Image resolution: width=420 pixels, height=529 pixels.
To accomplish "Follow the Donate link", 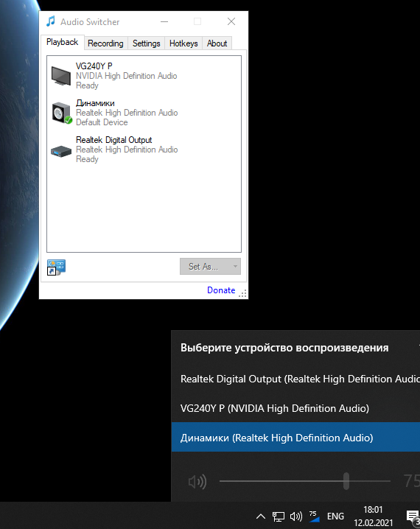I will click(221, 290).
